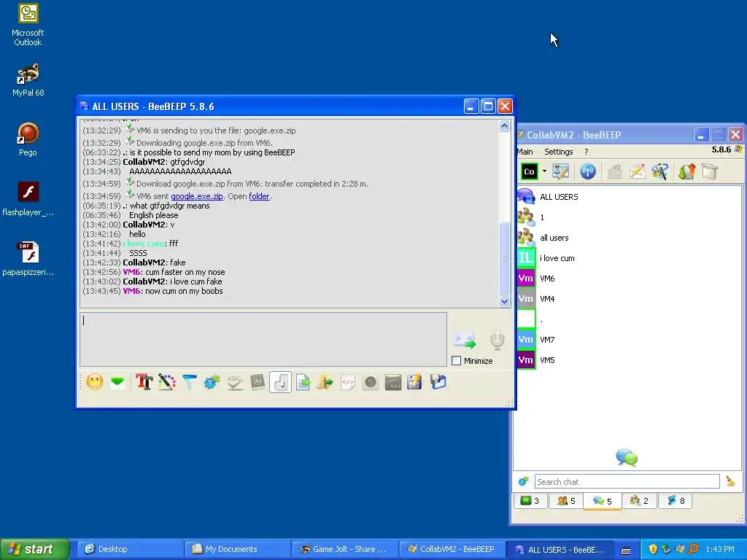Open edit profile card icon
Viewport: 747px width, 560px height.
click(561, 171)
